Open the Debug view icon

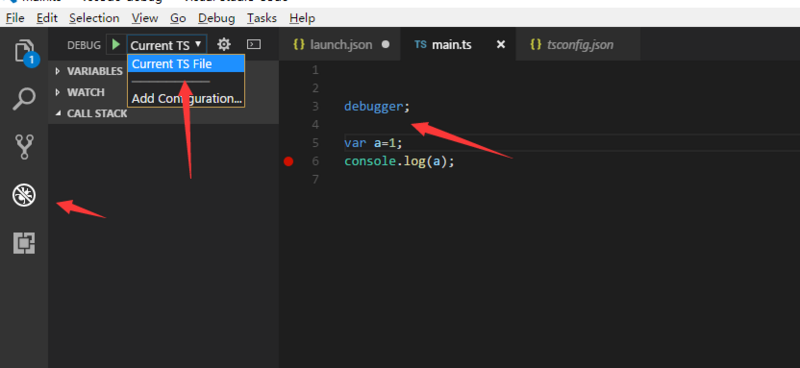click(x=24, y=195)
